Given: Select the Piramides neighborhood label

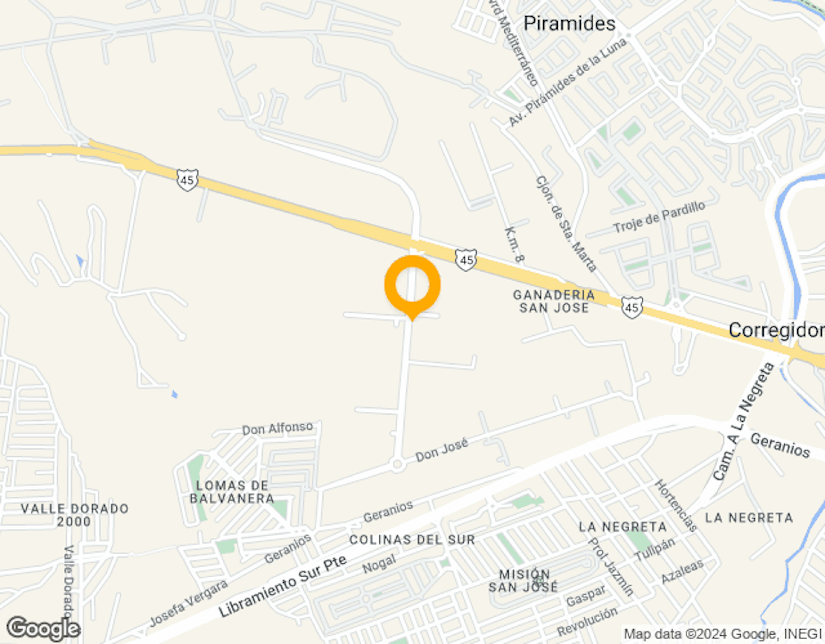Looking at the screenshot, I should tap(570, 23).
